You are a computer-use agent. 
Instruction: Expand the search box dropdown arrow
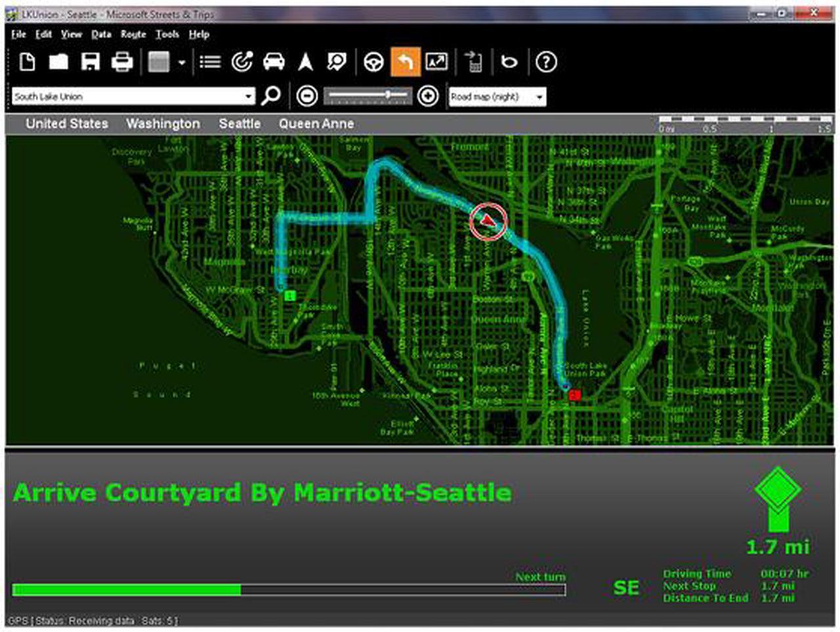point(249,96)
